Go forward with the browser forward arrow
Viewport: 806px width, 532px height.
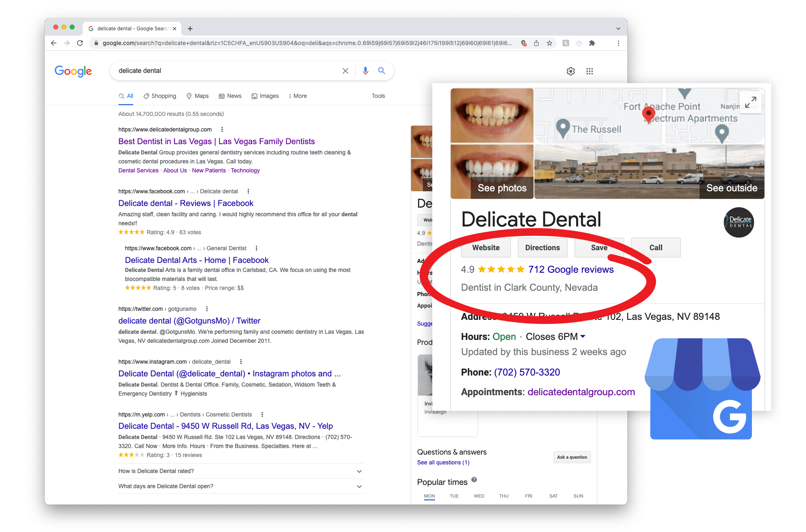tap(67, 43)
